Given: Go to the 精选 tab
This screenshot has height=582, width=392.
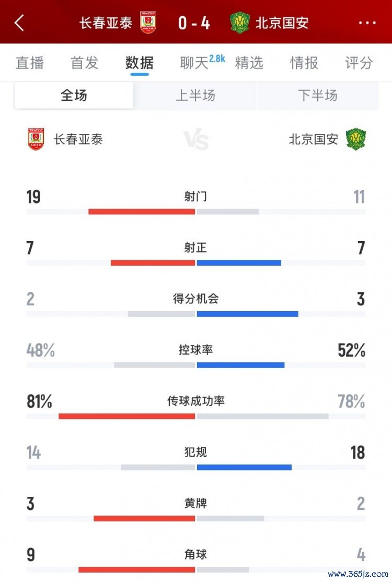Looking at the screenshot, I should click(249, 63).
